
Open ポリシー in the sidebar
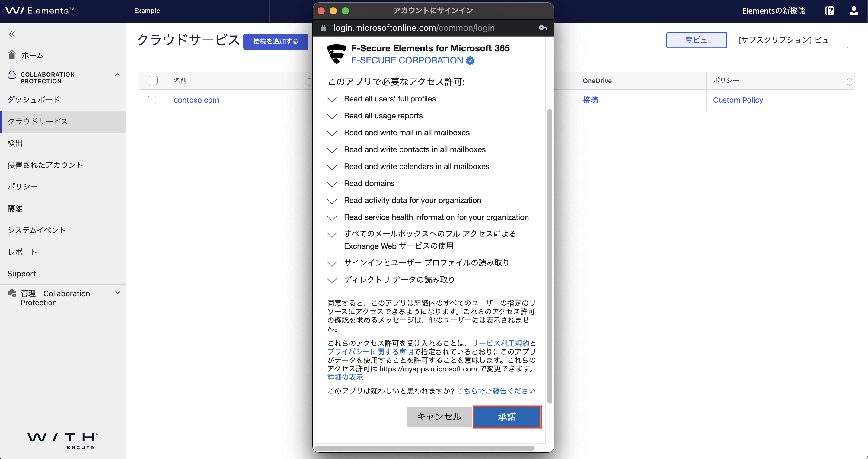click(x=23, y=187)
